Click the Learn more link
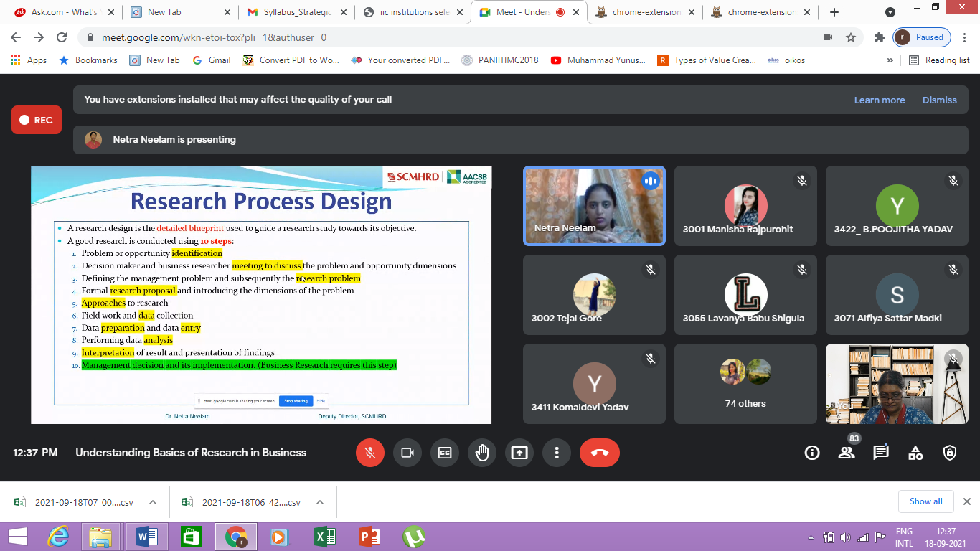 click(879, 100)
